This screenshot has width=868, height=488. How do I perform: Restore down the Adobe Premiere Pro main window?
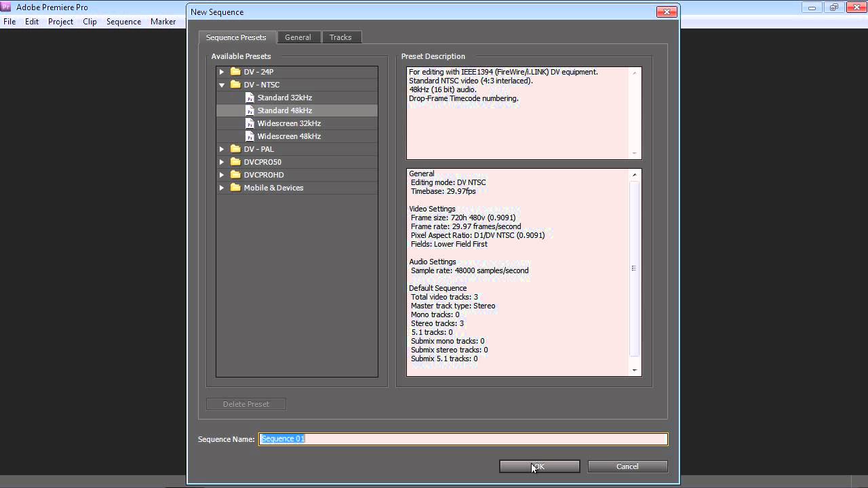pyautogui.click(x=833, y=7)
